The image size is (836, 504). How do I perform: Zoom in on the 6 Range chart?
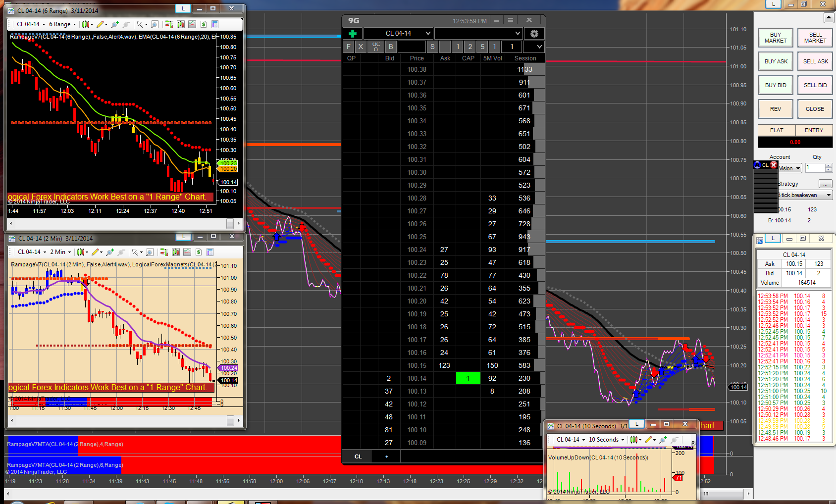115,24
